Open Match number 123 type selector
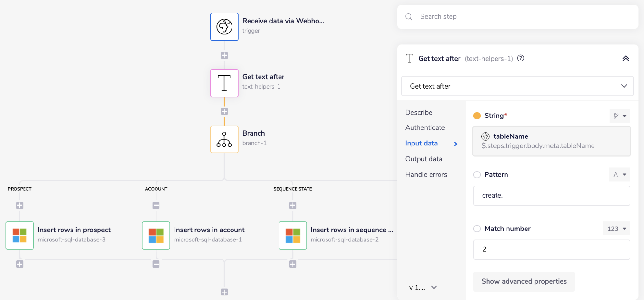644x300 pixels. (x=616, y=229)
